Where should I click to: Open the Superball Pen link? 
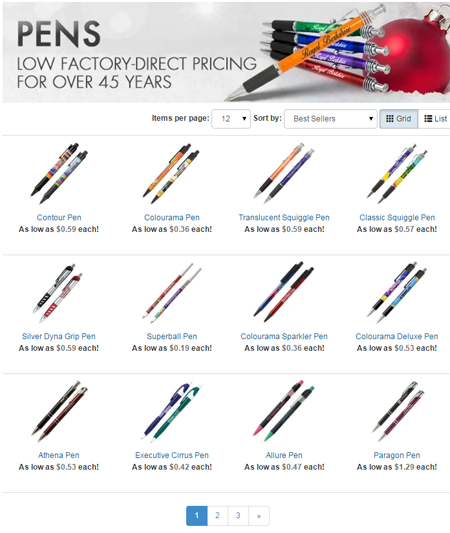coord(172,337)
